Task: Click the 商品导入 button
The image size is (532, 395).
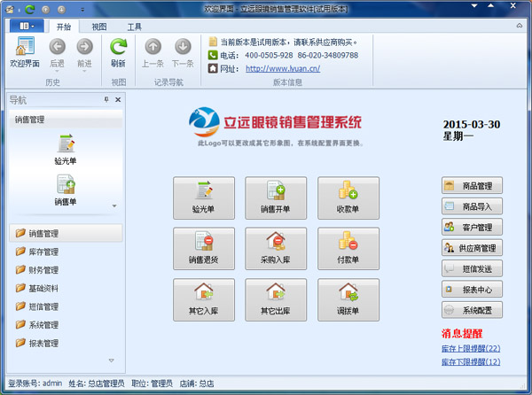Action: (x=472, y=206)
